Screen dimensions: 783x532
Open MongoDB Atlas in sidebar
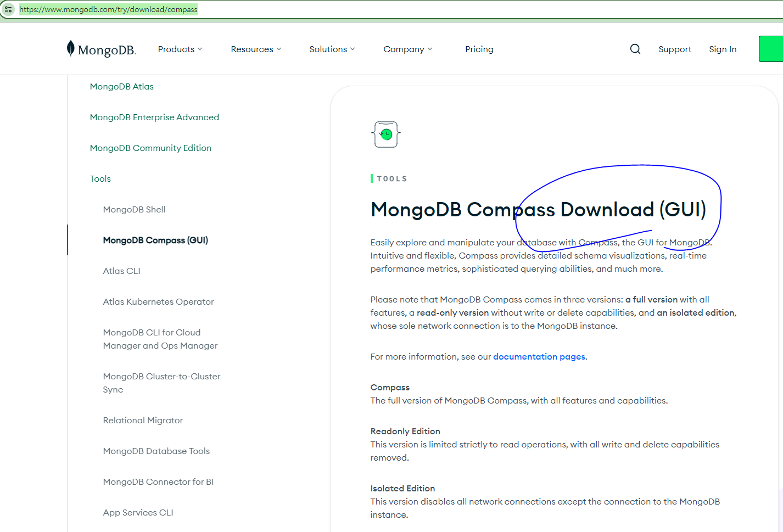pyautogui.click(x=122, y=86)
